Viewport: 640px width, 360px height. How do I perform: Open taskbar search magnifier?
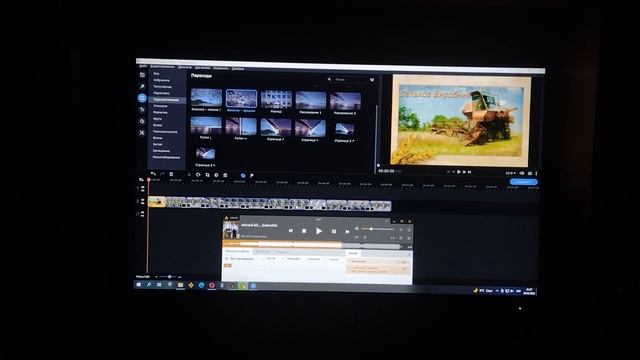(x=149, y=284)
